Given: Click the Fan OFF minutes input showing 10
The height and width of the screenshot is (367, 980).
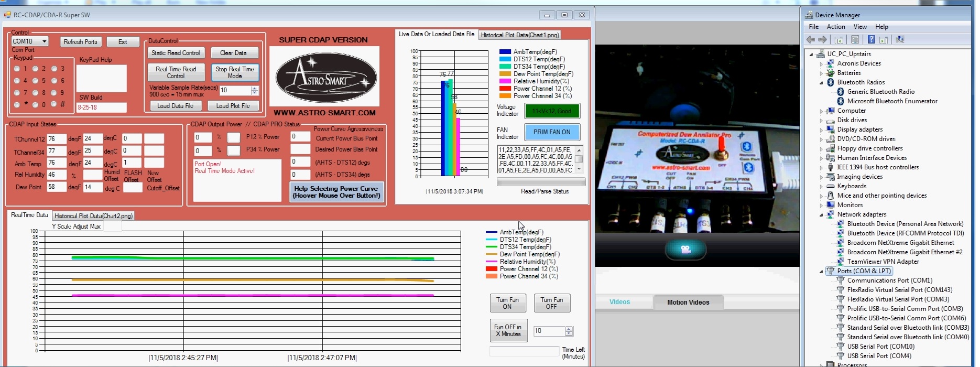Looking at the screenshot, I should [x=549, y=331].
